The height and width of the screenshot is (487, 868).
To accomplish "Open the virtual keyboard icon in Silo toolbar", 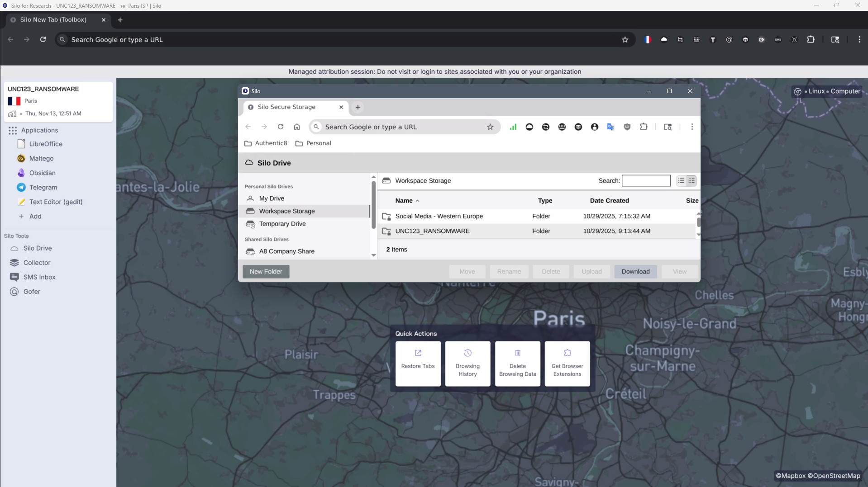I will [562, 127].
